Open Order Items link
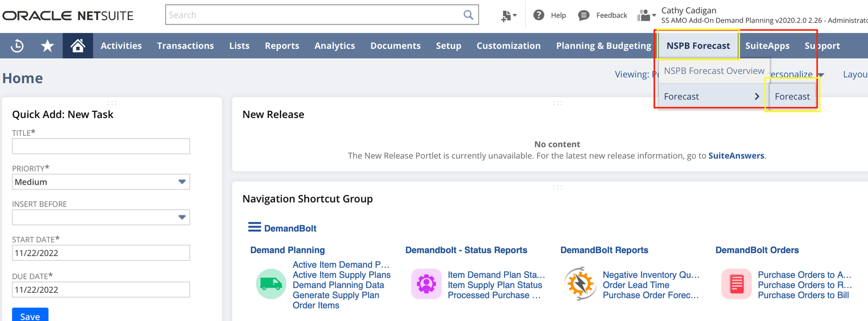The width and height of the screenshot is (868, 321). 316,306
